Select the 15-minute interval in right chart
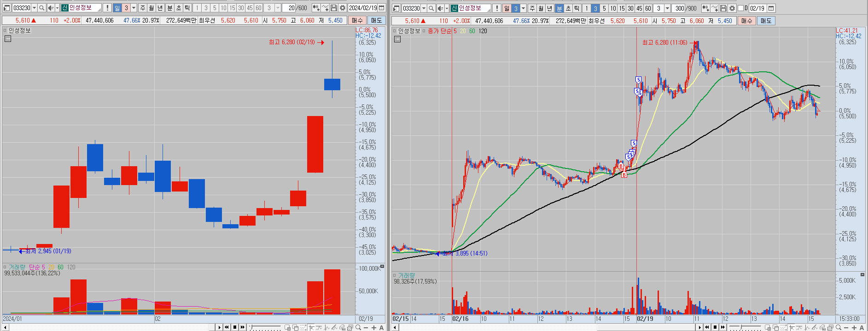The width and height of the screenshot is (868, 331). [x=622, y=8]
